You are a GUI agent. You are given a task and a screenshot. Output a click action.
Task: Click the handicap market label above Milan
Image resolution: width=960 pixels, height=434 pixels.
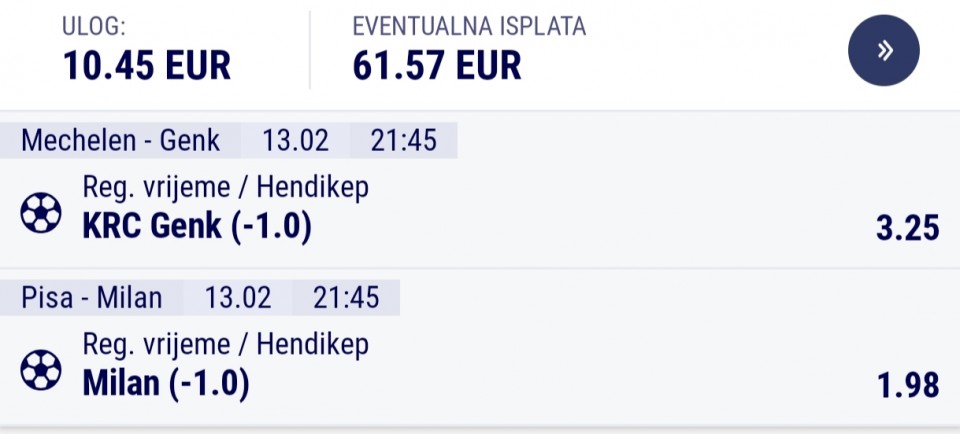[226, 345]
